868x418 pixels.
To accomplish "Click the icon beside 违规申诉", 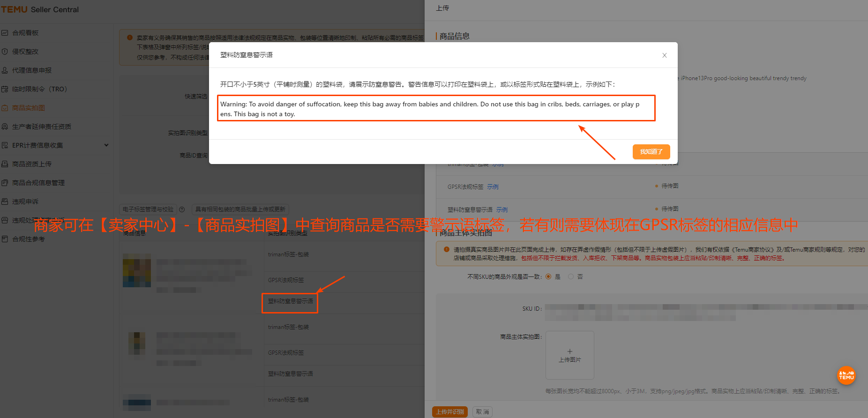I will (x=5, y=202).
